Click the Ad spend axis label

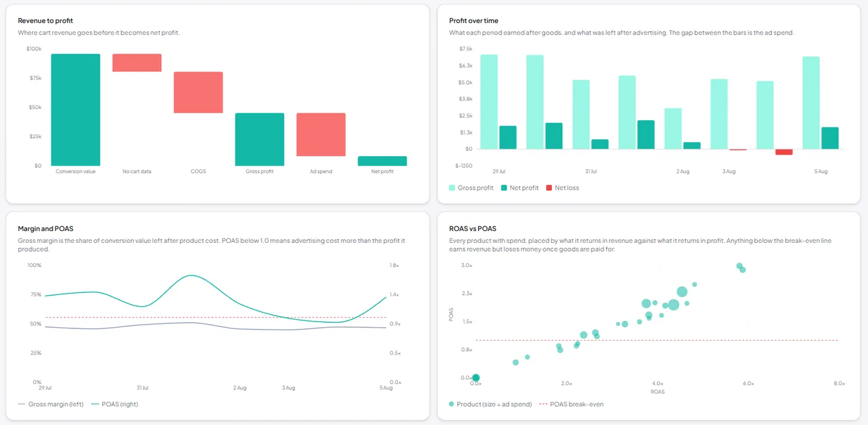[x=321, y=172]
